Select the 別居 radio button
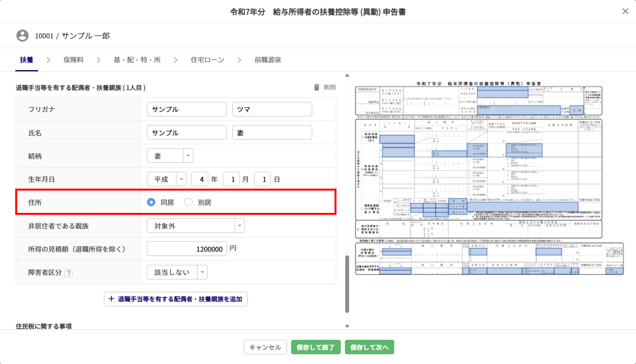Viewport: 636px width, 364px height. click(188, 202)
